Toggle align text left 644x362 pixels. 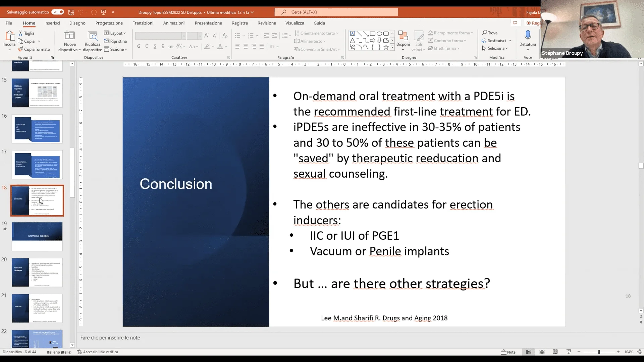point(238,46)
